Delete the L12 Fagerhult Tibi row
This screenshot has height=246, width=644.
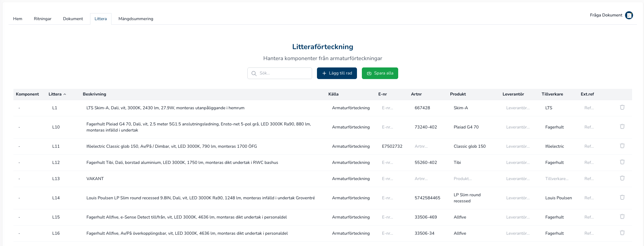pyautogui.click(x=622, y=162)
